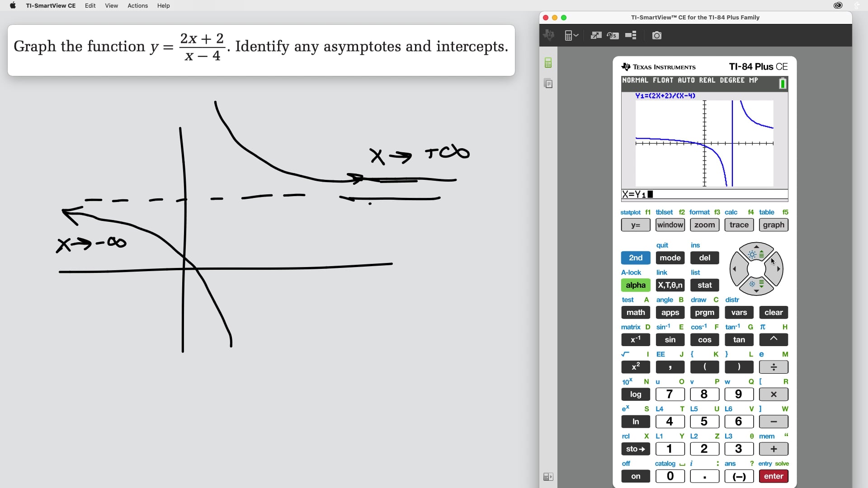Click the red enter key
868x488 pixels.
(x=774, y=476)
